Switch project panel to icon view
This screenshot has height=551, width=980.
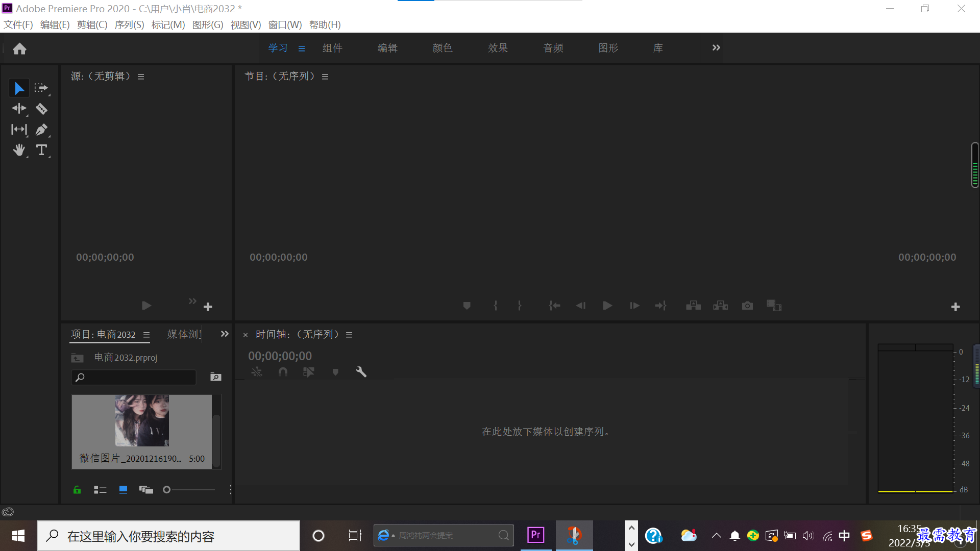coord(123,490)
